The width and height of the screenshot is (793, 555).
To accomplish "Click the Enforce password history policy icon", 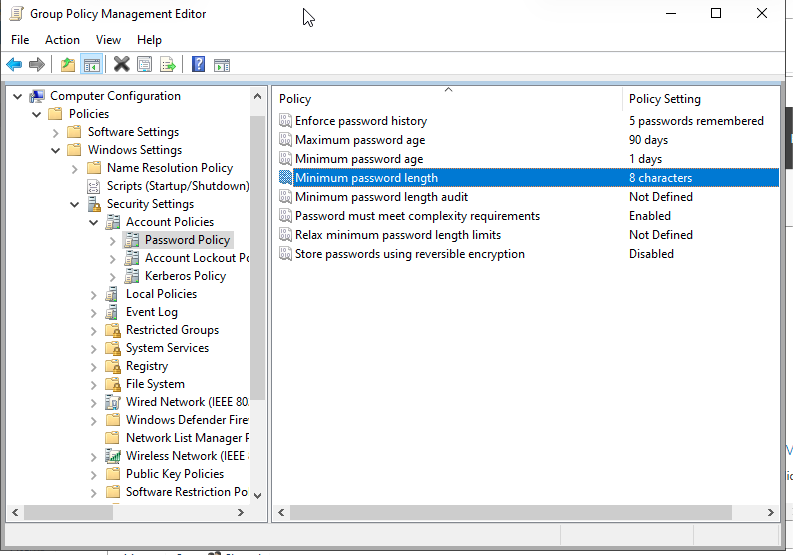I will pos(285,120).
